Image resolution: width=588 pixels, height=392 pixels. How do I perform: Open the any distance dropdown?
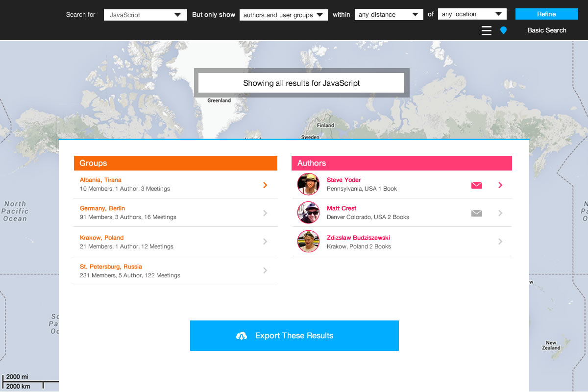[x=389, y=15]
